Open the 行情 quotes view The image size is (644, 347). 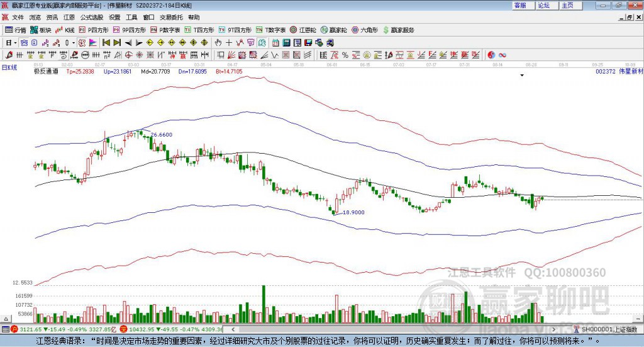[16, 30]
